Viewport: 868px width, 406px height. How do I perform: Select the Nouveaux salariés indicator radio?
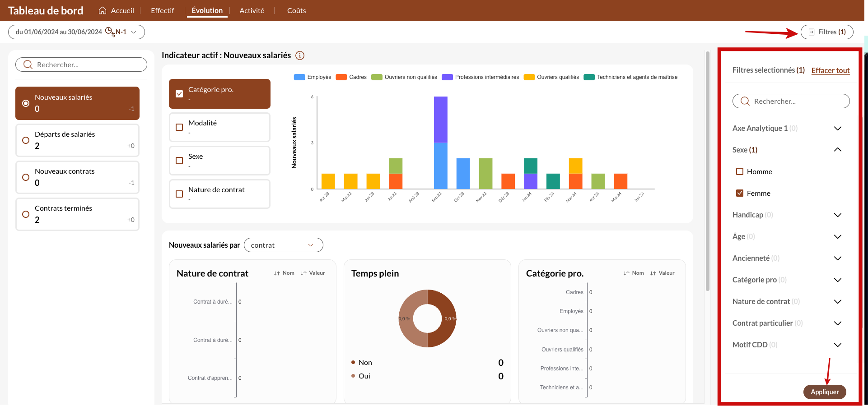[x=26, y=103]
